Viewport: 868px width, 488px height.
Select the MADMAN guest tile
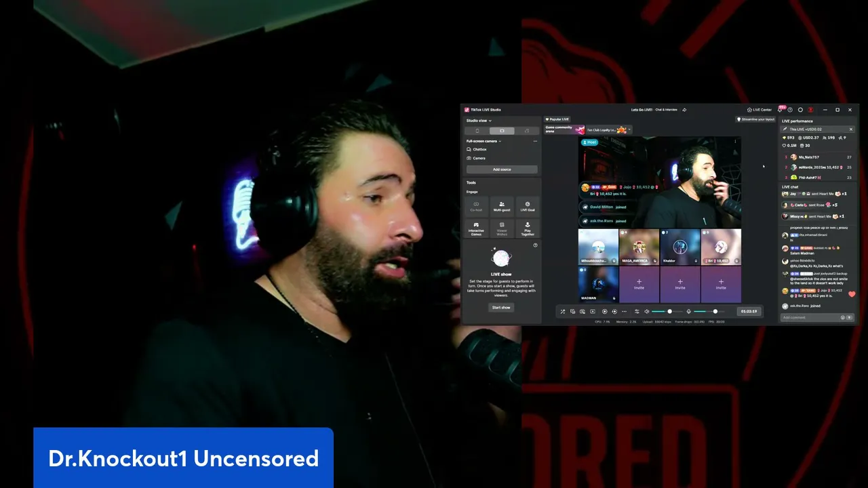(598, 284)
